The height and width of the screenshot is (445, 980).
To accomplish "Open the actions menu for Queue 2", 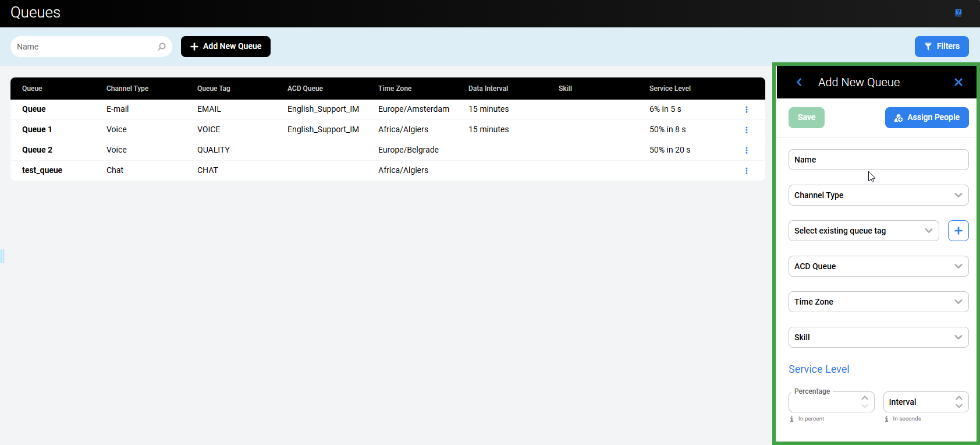I will [746, 150].
